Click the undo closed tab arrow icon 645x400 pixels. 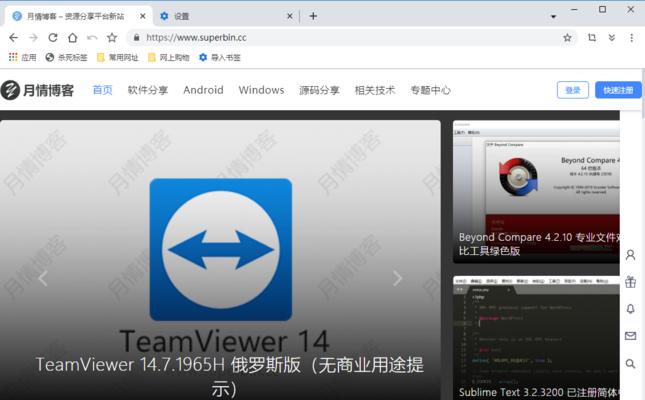[x=92, y=38]
